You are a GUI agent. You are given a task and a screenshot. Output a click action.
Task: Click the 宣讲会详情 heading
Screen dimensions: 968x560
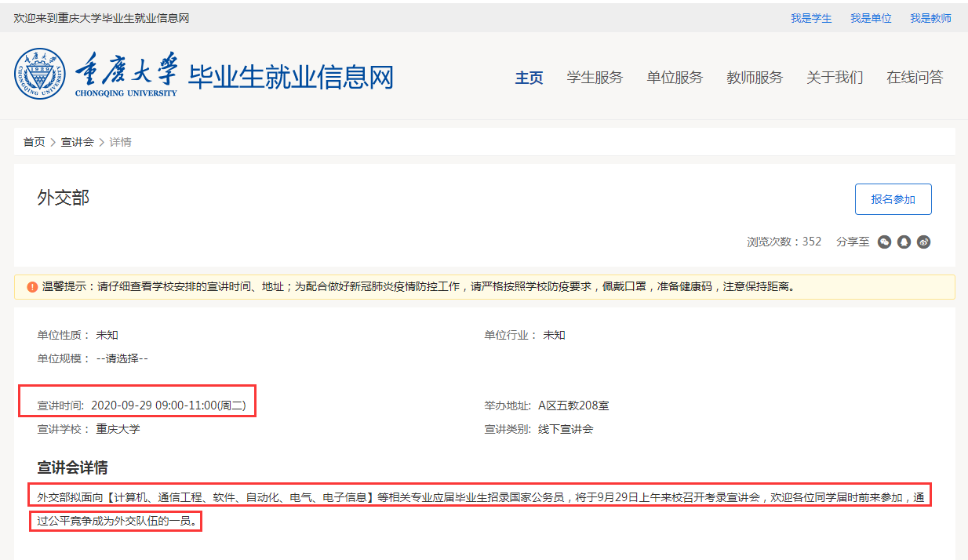72,468
